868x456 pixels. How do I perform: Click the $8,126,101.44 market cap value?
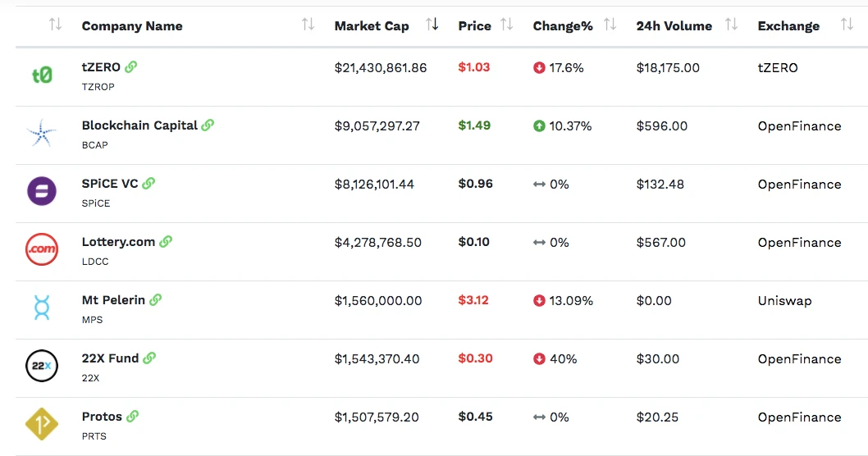[374, 184]
